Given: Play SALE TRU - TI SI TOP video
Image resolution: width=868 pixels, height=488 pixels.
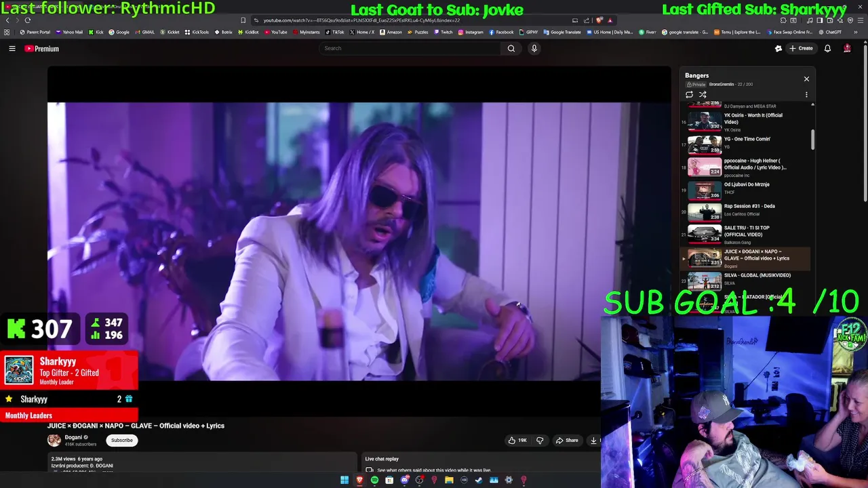Looking at the screenshot, I should (746, 235).
